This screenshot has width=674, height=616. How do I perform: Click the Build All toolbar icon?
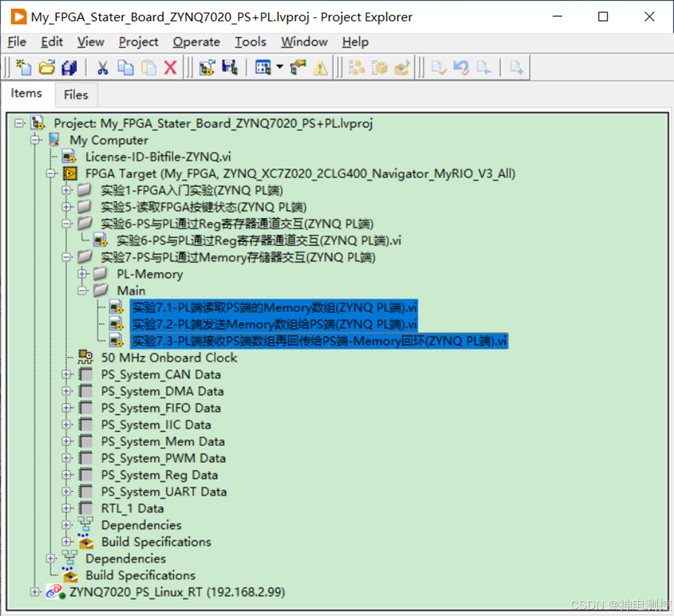pyautogui.click(x=357, y=67)
